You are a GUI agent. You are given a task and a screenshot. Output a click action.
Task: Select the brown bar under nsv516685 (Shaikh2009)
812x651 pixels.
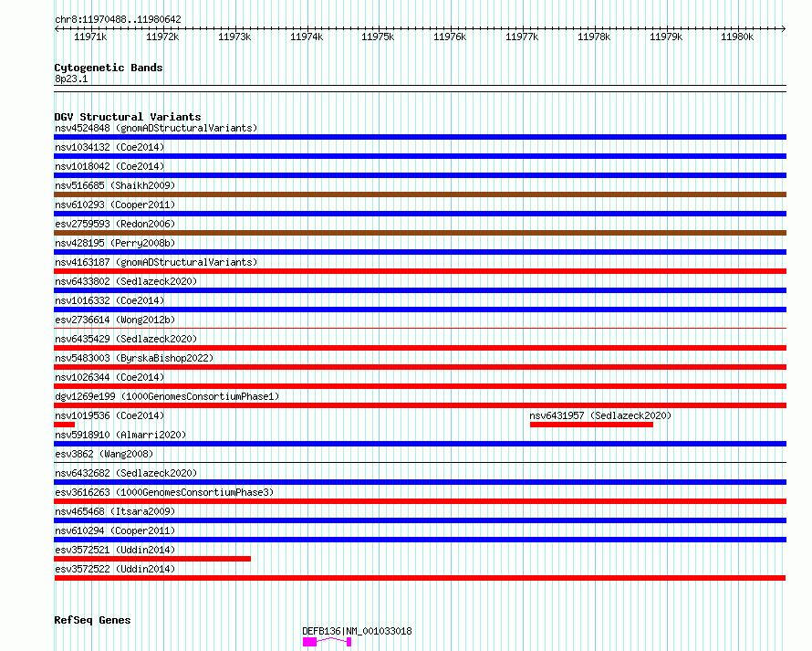click(420, 194)
